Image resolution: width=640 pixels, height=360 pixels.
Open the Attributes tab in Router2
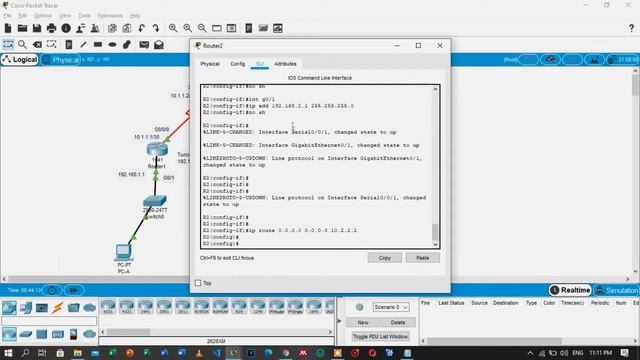[285, 64]
